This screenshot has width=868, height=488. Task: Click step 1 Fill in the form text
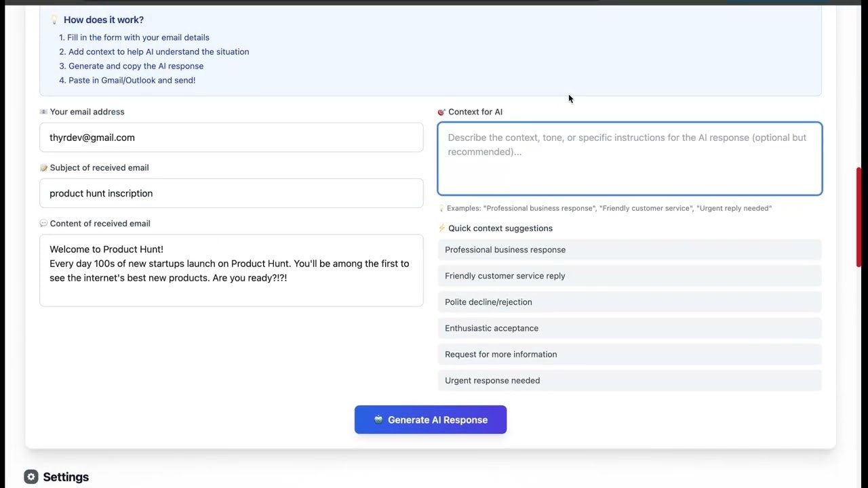click(x=134, y=37)
